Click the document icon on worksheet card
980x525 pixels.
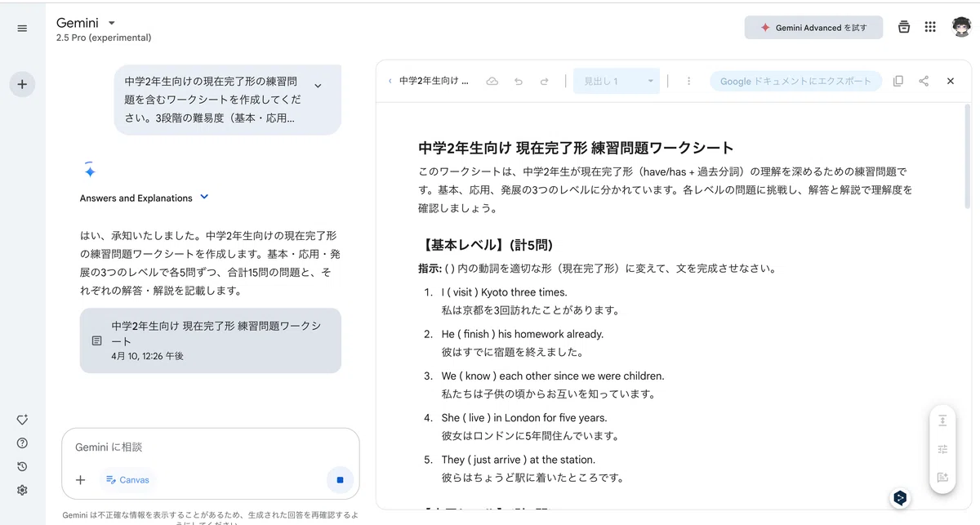(x=96, y=340)
